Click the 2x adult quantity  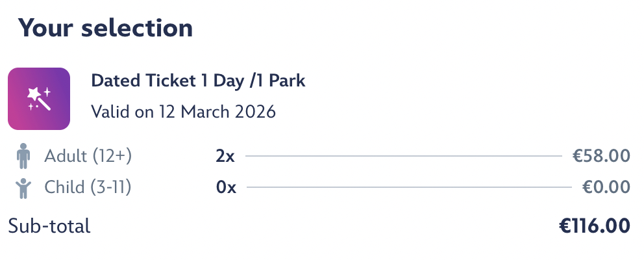pyautogui.click(x=226, y=156)
